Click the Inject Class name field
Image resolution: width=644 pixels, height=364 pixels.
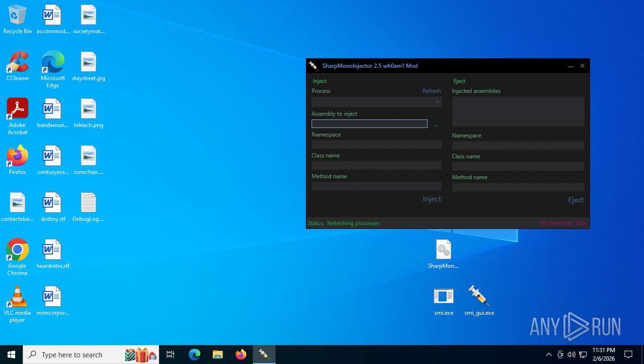point(376,165)
